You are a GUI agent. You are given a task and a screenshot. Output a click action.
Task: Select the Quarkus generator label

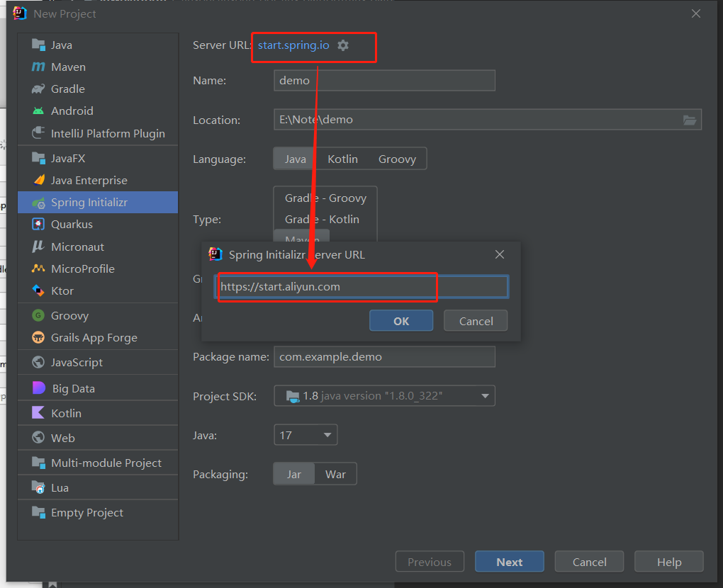[x=72, y=225]
